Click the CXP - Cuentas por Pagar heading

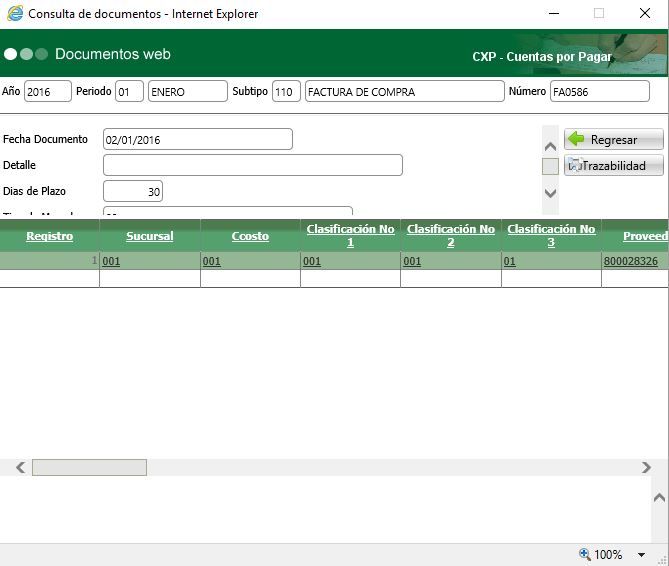click(542, 57)
